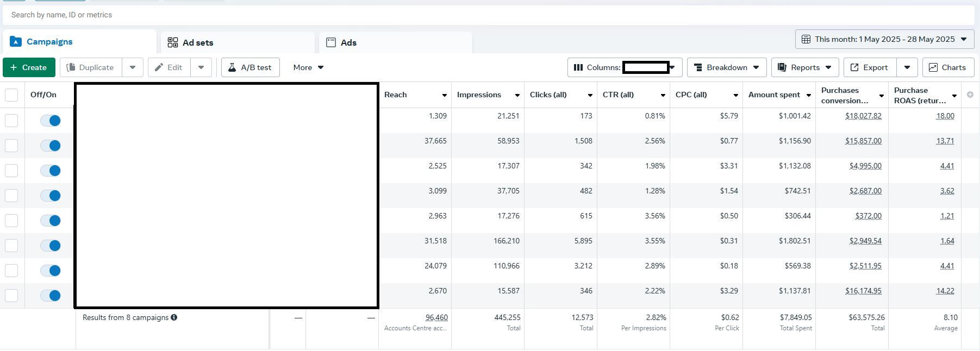
Task: Open the A/B test flask tool
Action: coord(250,67)
